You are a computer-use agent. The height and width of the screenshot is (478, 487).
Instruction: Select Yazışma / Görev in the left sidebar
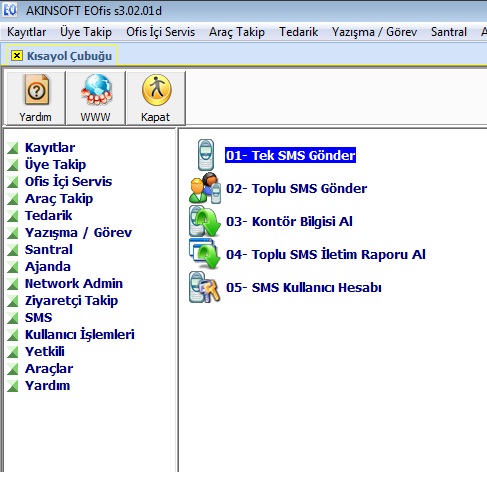[x=78, y=233]
